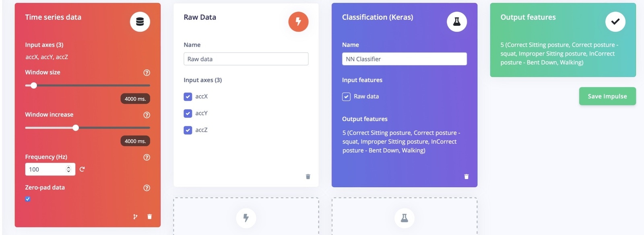The width and height of the screenshot is (644, 235).
Task: Open help for Window increase
Action: pos(147,115)
